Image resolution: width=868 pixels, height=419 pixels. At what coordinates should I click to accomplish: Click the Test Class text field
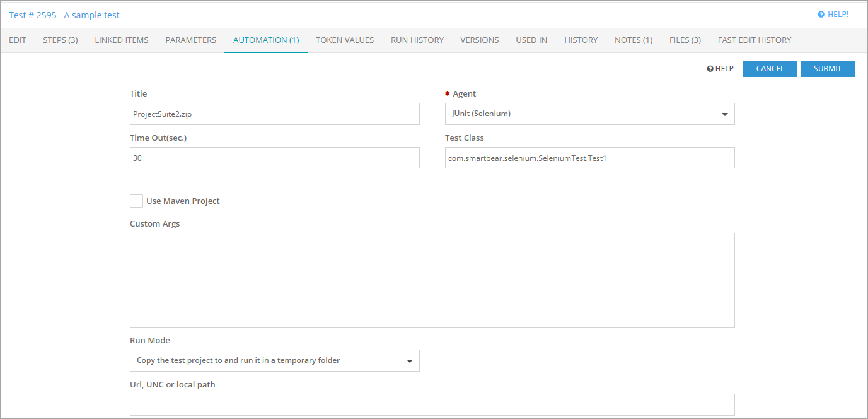click(x=589, y=158)
